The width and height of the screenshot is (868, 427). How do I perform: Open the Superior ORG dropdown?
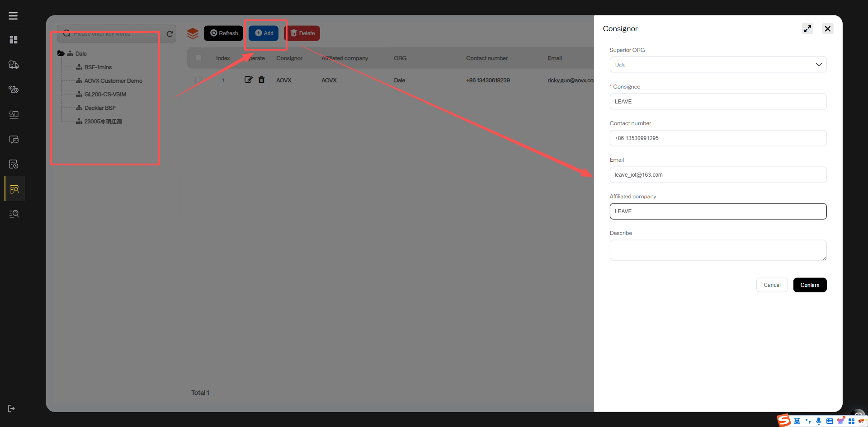(x=717, y=65)
